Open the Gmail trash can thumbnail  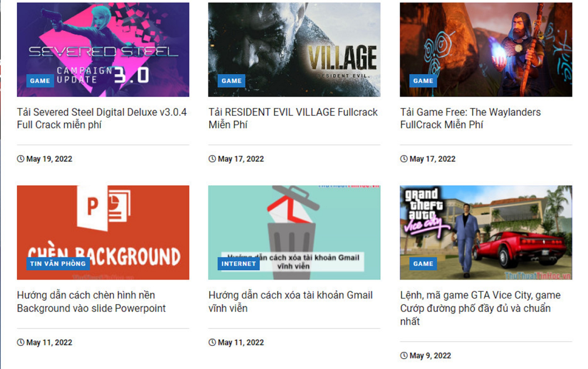(294, 232)
